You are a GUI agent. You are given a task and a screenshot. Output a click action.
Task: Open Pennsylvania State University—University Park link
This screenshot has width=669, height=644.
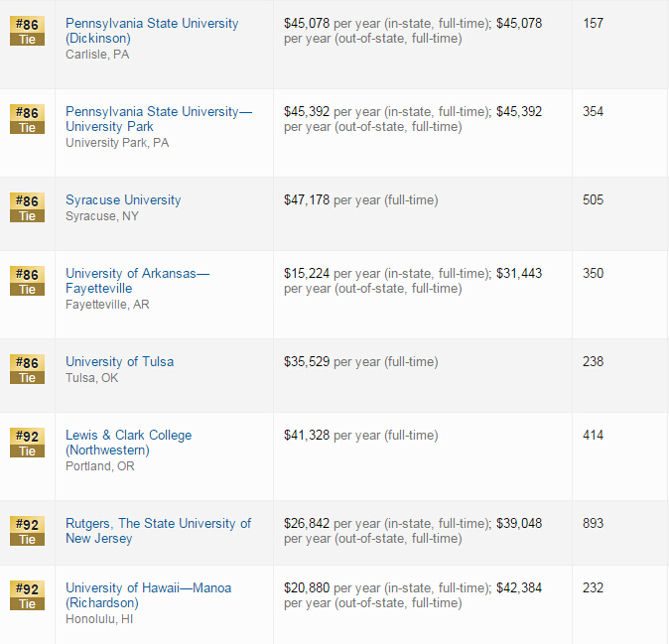pos(159,119)
